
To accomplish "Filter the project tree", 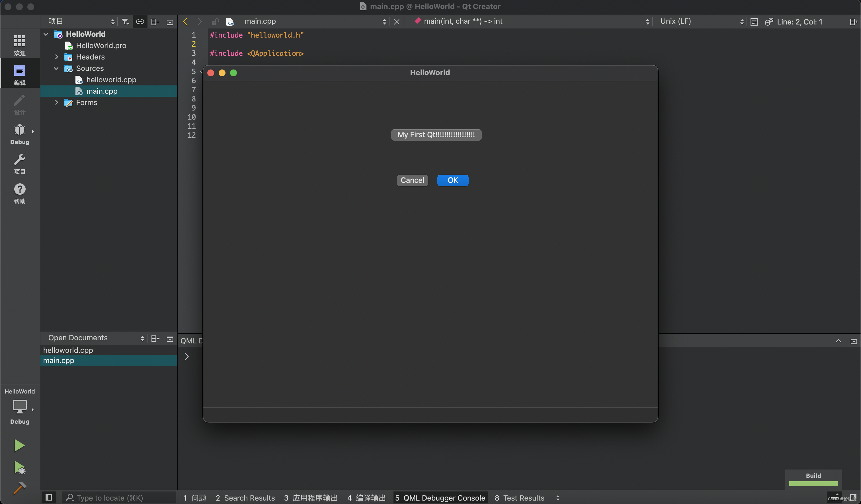I will click(125, 22).
